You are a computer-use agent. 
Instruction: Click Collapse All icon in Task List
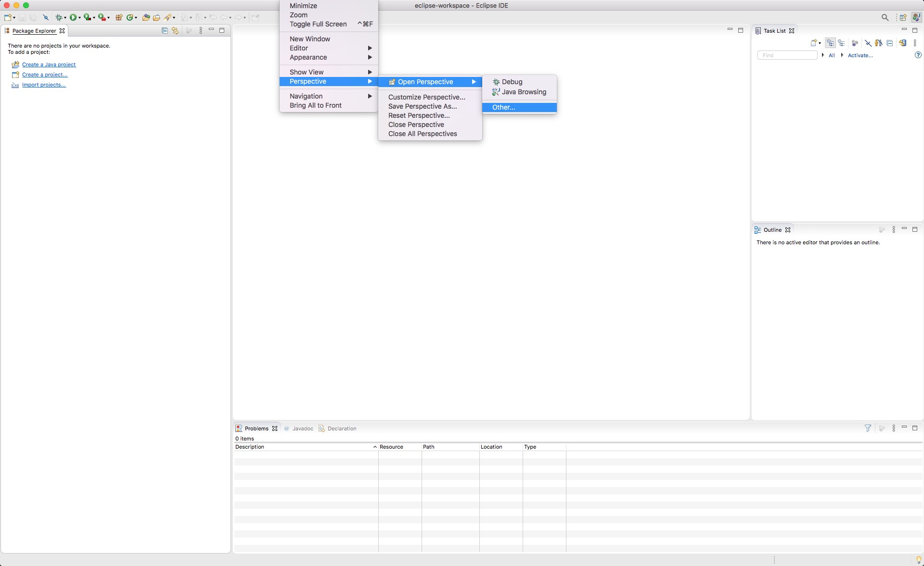(890, 43)
